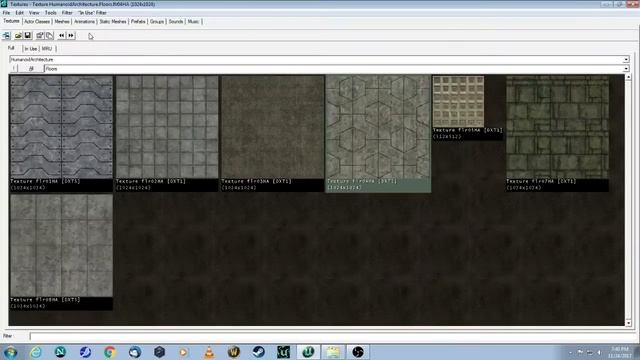This screenshot has height=360, width=640.
Task: Switch to the Meshes tab
Action: click(x=62, y=22)
